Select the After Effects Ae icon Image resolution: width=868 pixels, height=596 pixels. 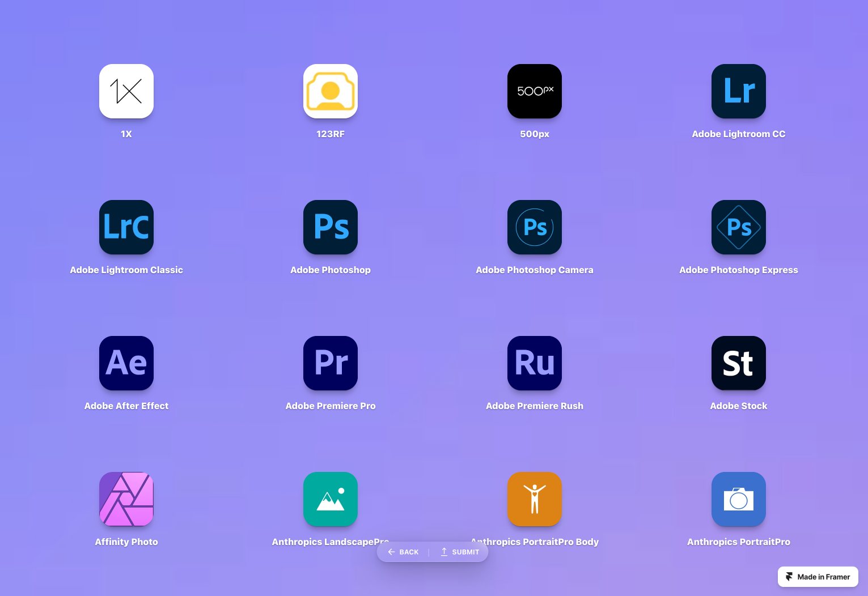pyautogui.click(x=126, y=363)
